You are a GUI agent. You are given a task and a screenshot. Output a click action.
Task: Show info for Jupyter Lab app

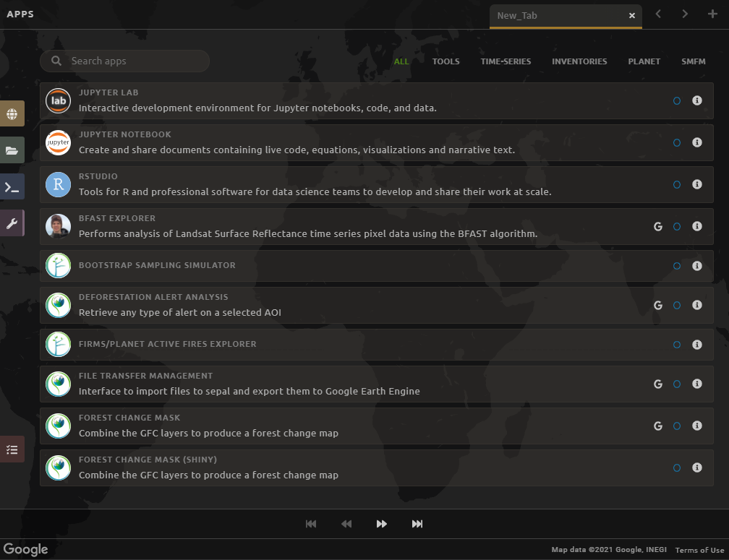pos(697,101)
